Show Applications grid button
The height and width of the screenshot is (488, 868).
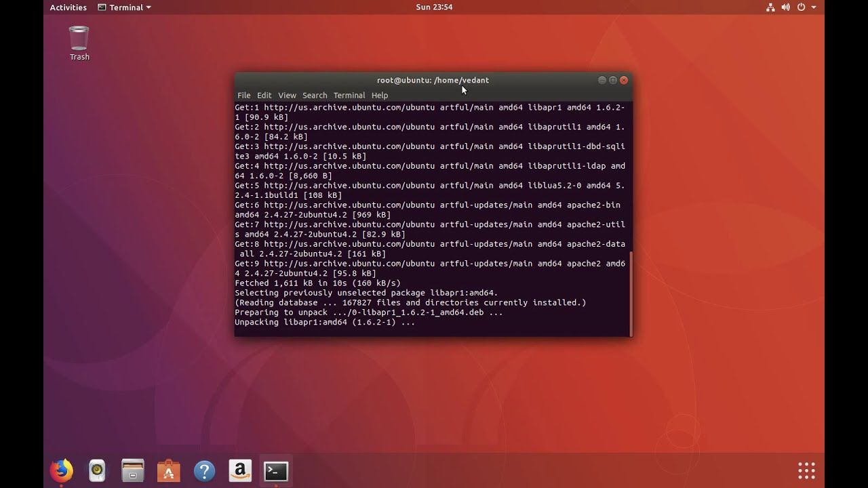point(806,470)
